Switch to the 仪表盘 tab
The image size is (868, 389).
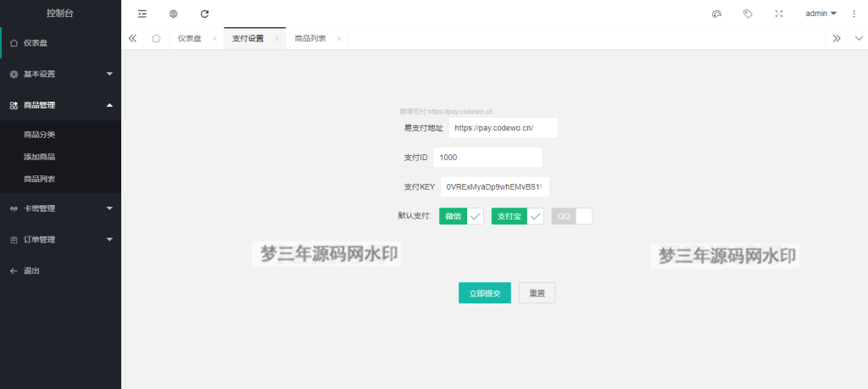190,39
